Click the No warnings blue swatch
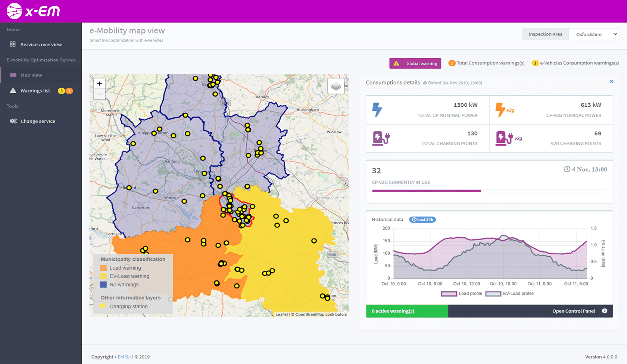627x364 pixels. tap(103, 285)
